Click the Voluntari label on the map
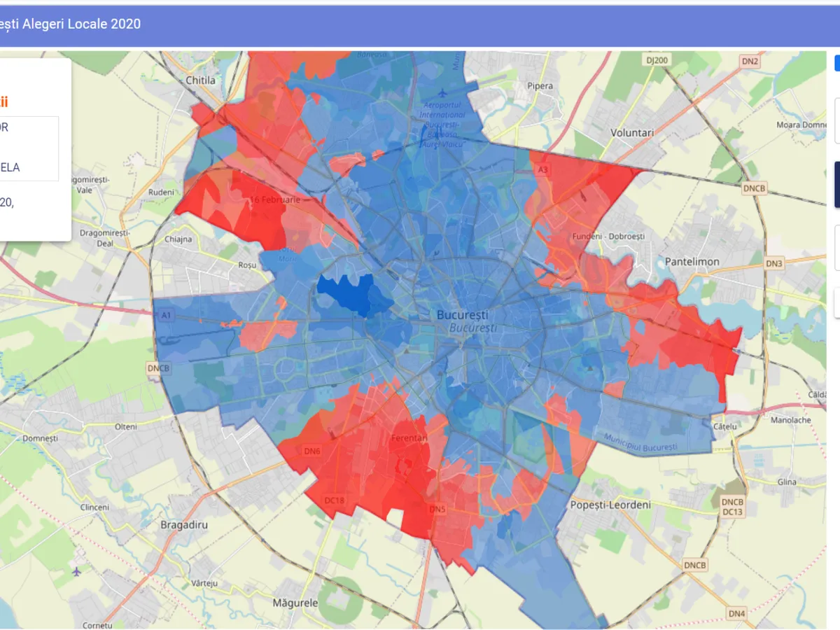 [x=631, y=132]
